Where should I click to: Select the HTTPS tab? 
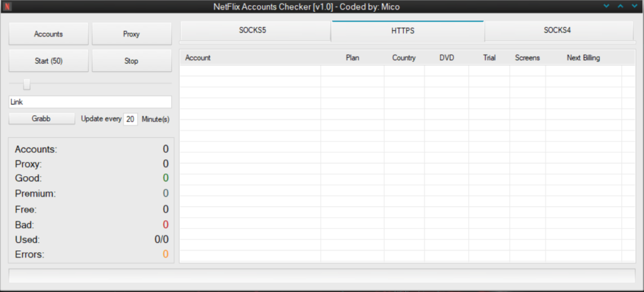[x=408, y=31]
